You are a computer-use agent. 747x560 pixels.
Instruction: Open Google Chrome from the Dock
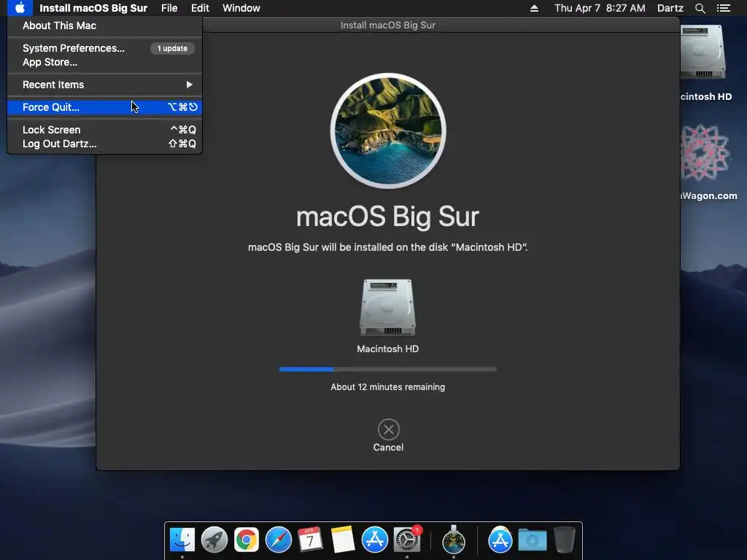(x=247, y=540)
